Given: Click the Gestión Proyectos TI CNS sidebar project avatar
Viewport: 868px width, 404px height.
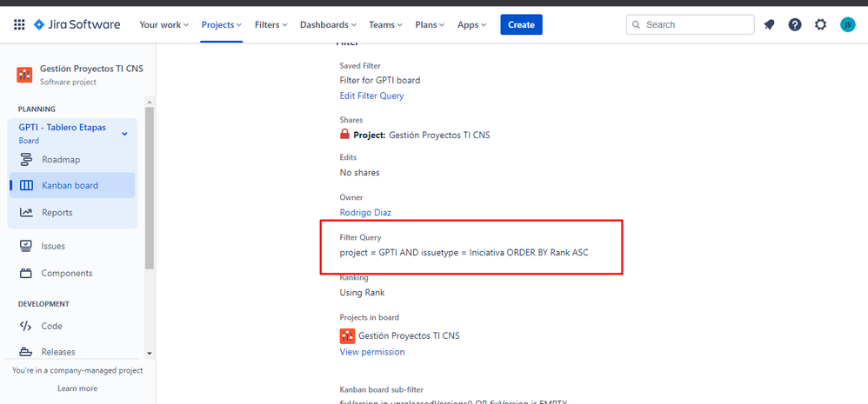Looking at the screenshot, I should pos(24,75).
